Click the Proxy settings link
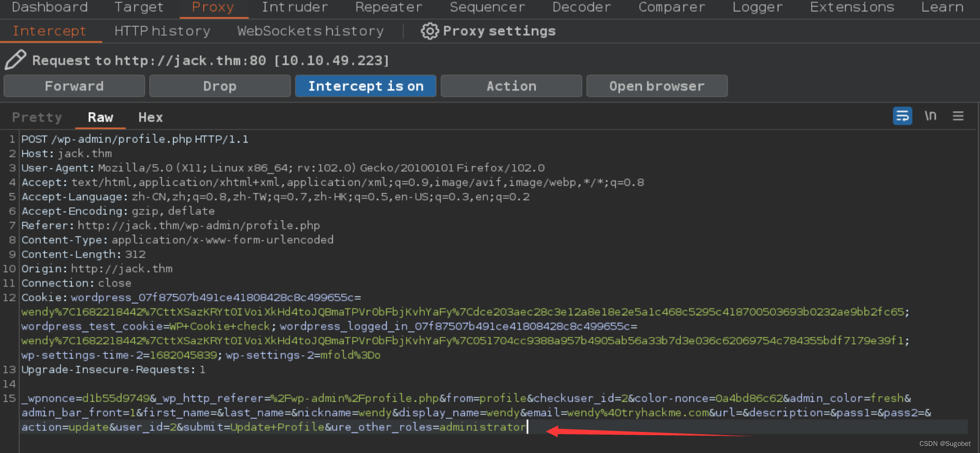Screen dimensions: 980x453 499,31
